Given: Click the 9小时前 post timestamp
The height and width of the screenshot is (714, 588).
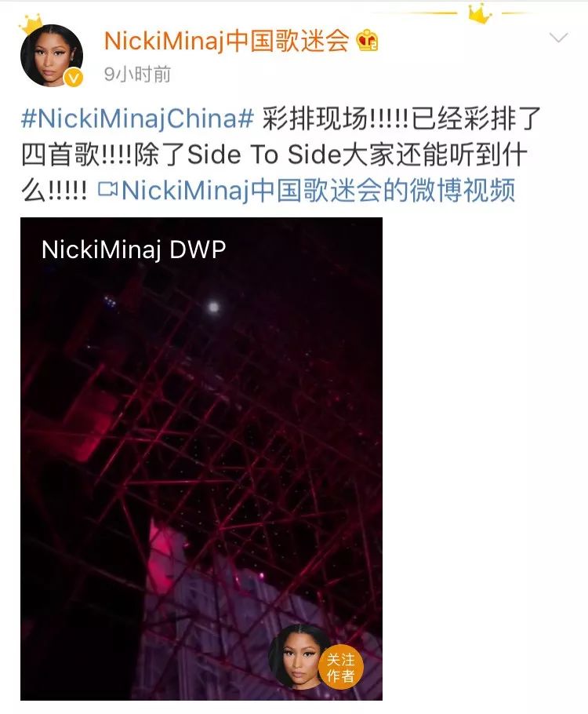Looking at the screenshot, I should pos(137,75).
